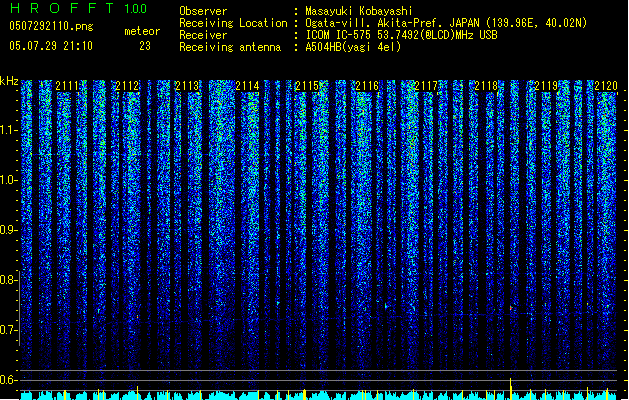Click the 2115 time marker
Image resolution: width=629 pixels, height=400 pixels.
[x=307, y=86]
